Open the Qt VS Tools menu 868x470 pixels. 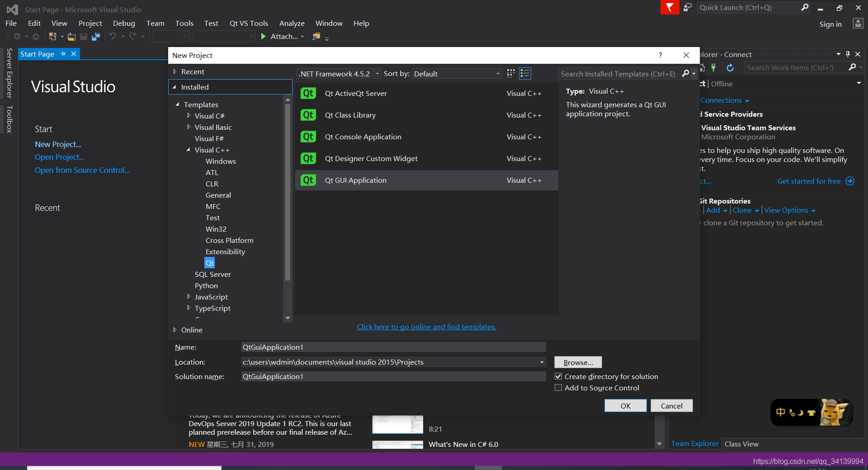[x=249, y=23]
